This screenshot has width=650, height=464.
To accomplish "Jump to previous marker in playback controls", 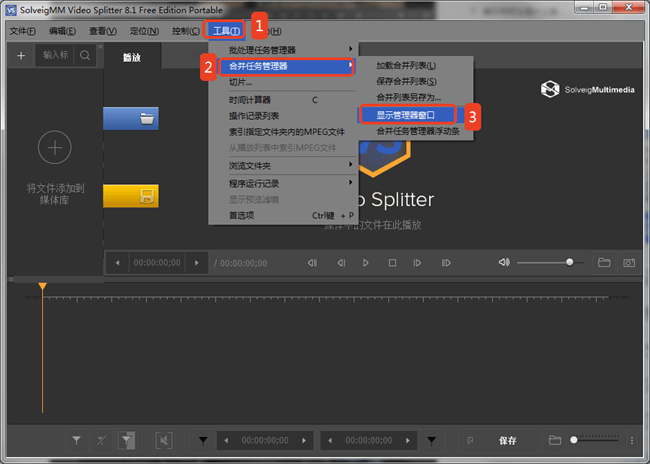I will click(x=313, y=263).
